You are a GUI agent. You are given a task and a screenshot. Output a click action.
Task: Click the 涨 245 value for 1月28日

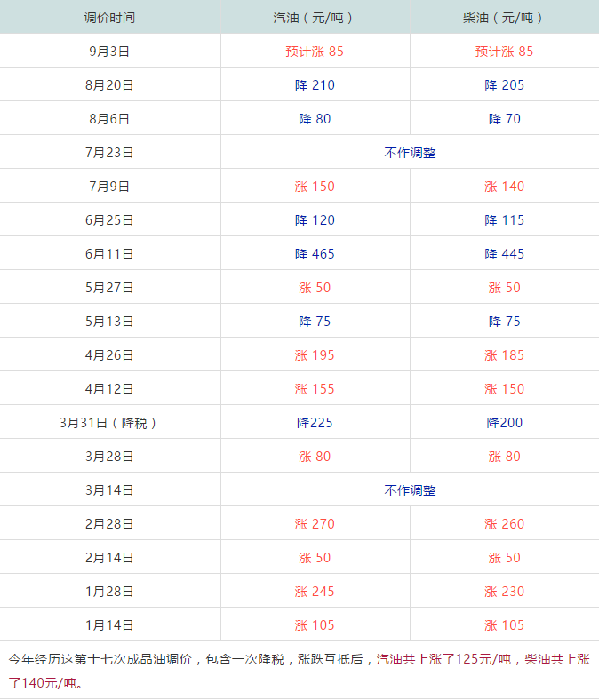[315, 592]
